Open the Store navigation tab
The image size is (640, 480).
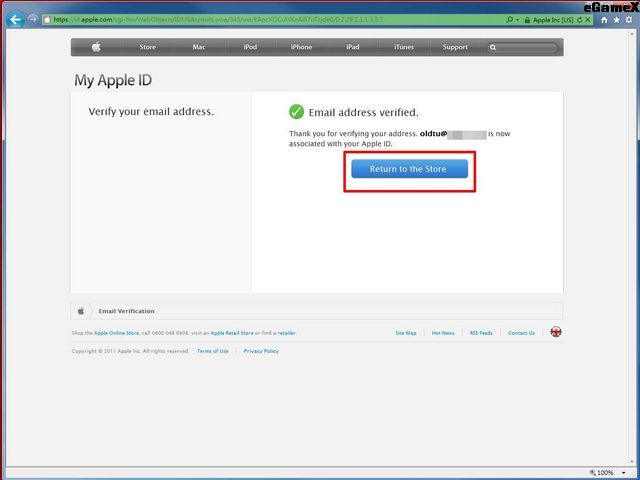click(147, 47)
